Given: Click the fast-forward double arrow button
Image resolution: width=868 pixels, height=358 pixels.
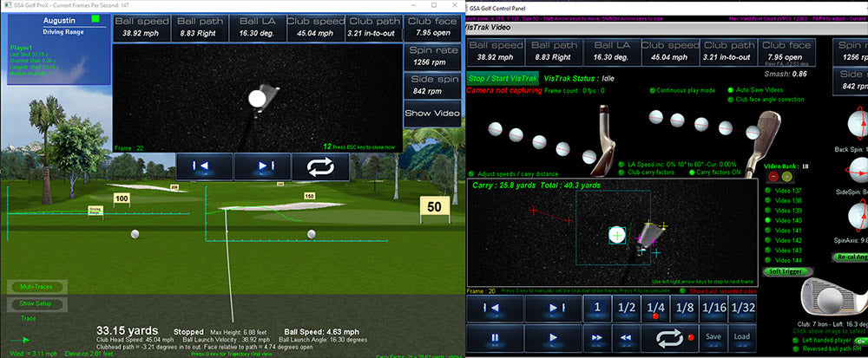Looking at the screenshot, I should [596, 336].
